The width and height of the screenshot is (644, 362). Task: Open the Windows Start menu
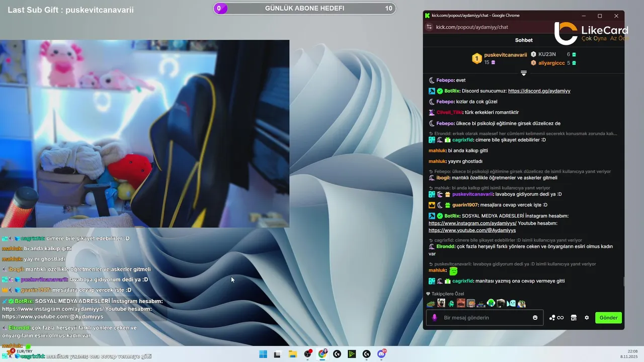[x=263, y=354]
